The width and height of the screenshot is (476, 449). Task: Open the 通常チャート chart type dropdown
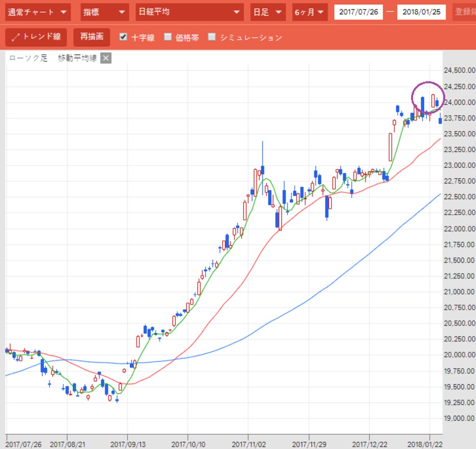coord(38,12)
